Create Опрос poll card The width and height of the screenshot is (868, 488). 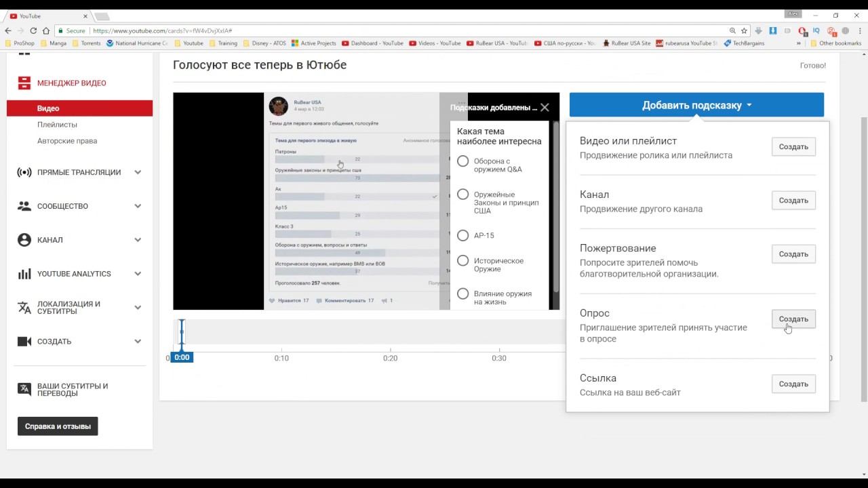[793, 319]
